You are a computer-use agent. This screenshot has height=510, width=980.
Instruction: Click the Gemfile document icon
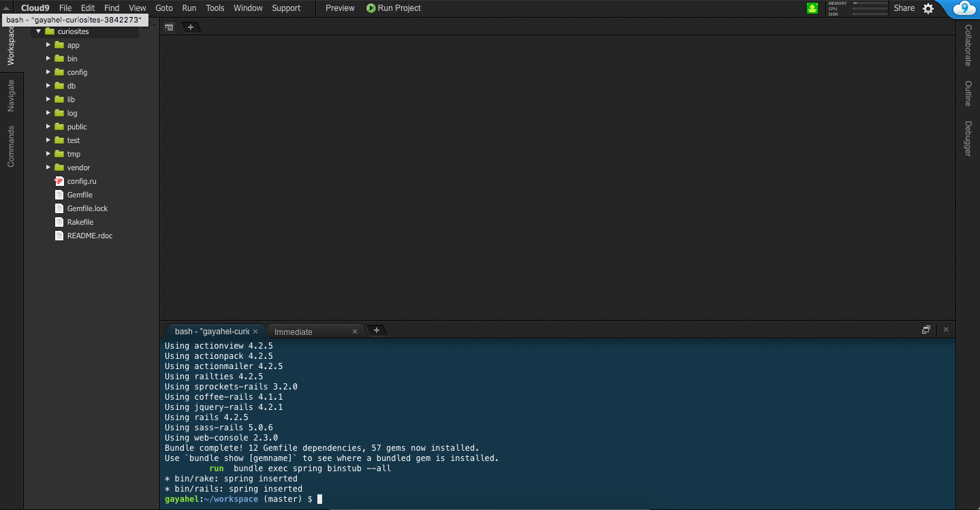(x=59, y=195)
